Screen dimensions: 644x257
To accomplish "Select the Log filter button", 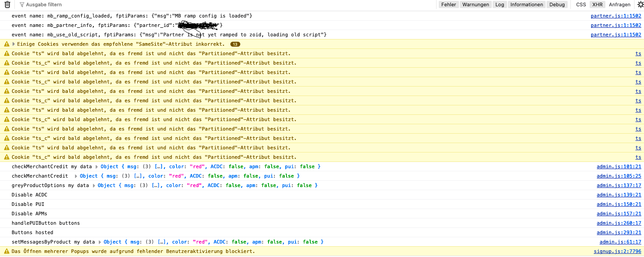I will point(499,4).
